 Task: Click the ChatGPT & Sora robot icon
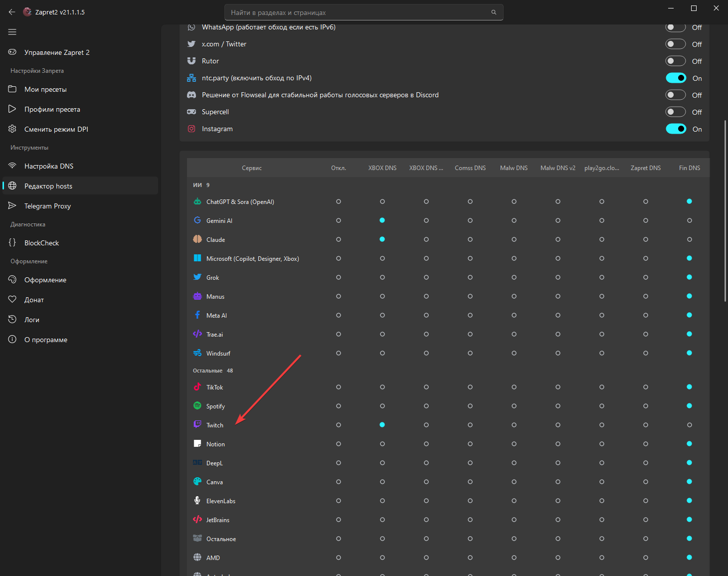pos(197,201)
